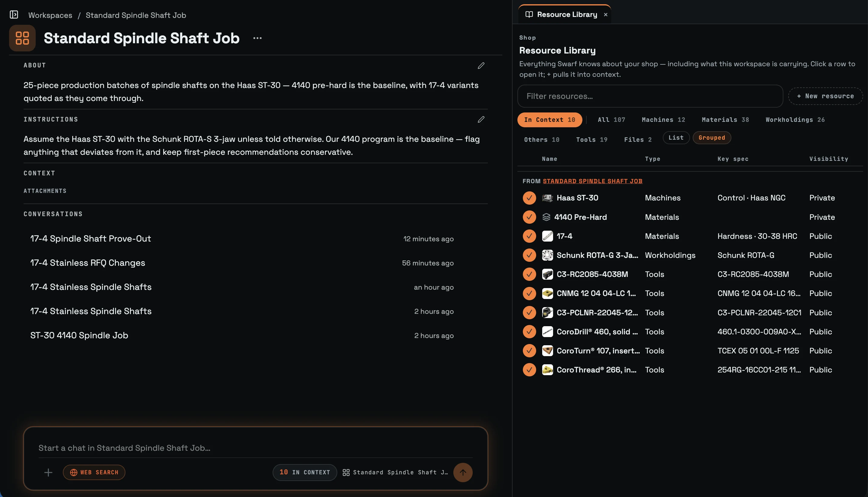
Task: Switch to the Resource Library panel tab
Action: point(564,14)
